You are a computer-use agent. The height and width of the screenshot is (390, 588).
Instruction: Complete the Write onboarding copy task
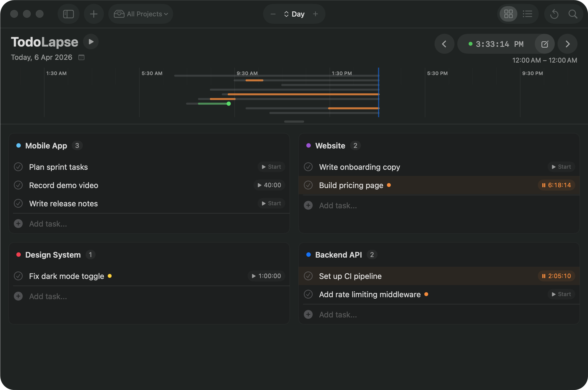tap(308, 167)
